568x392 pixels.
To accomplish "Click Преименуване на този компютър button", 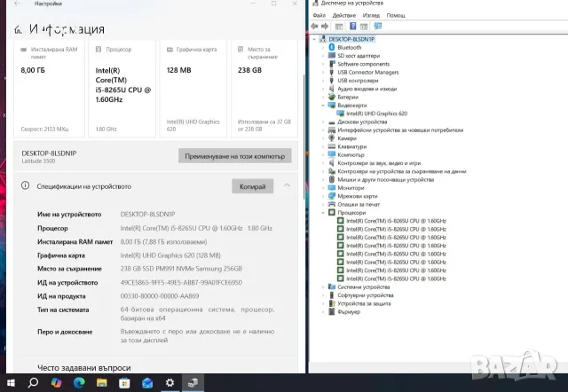I will pos(234,156).
